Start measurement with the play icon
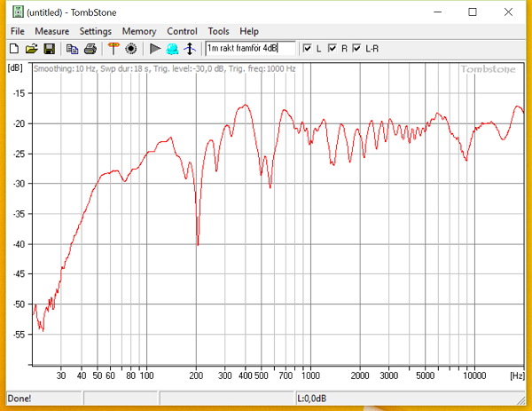Image resolution: width=532 pixels, height=411 pixels. click(x=155, y=49)
